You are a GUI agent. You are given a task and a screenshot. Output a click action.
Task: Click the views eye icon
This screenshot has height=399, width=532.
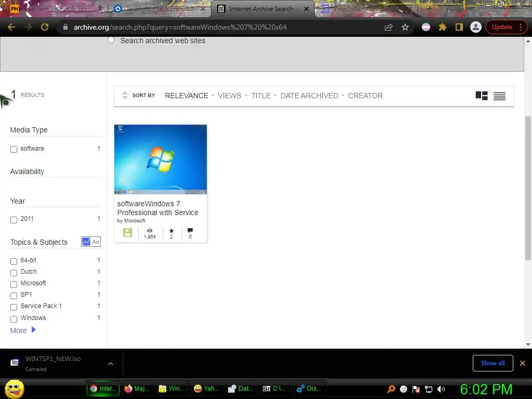coord(150,230)
